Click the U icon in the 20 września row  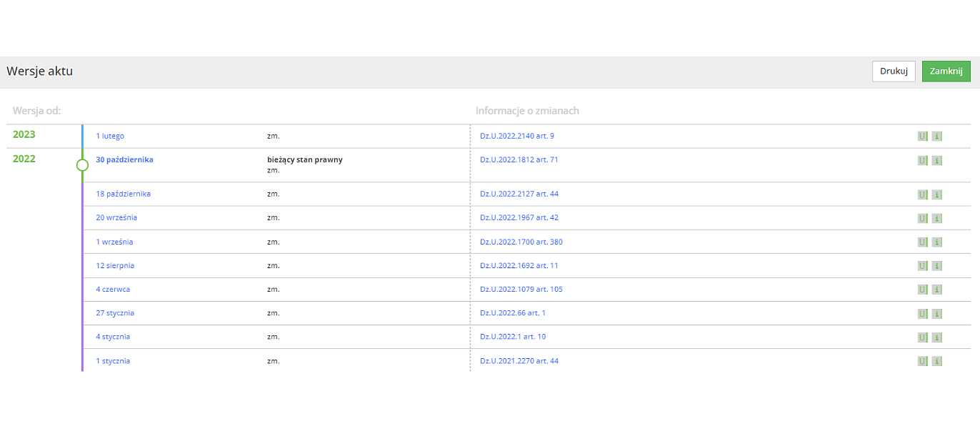point(922,218)
